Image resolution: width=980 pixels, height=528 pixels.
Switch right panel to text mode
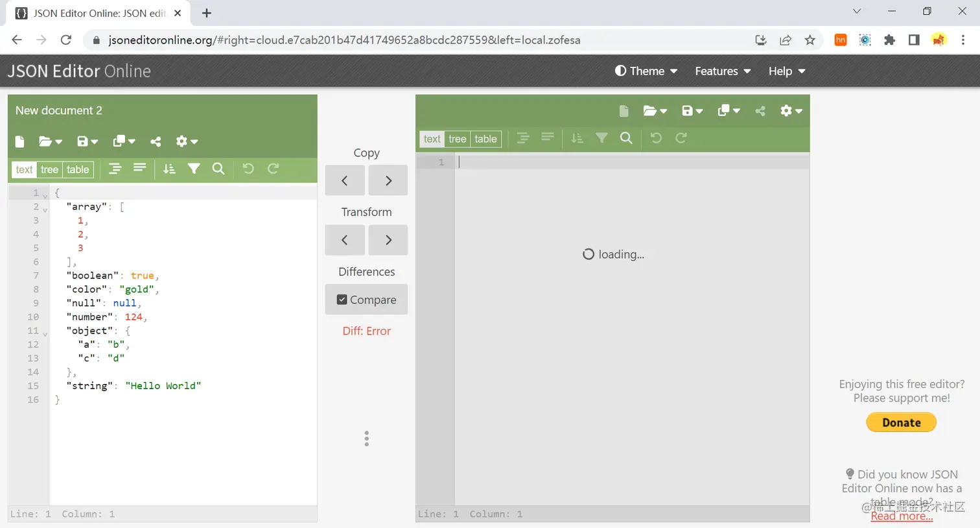[432, 139]
